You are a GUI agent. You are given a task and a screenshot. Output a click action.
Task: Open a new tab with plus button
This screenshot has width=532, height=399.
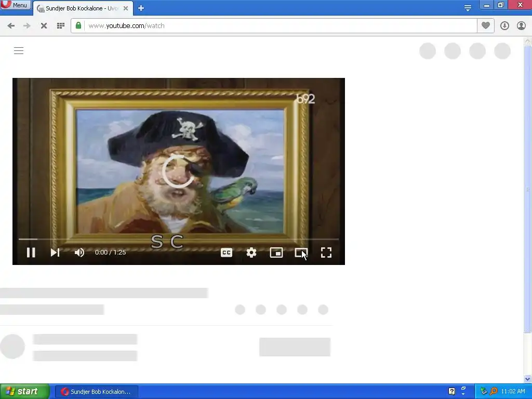(141, 8)
